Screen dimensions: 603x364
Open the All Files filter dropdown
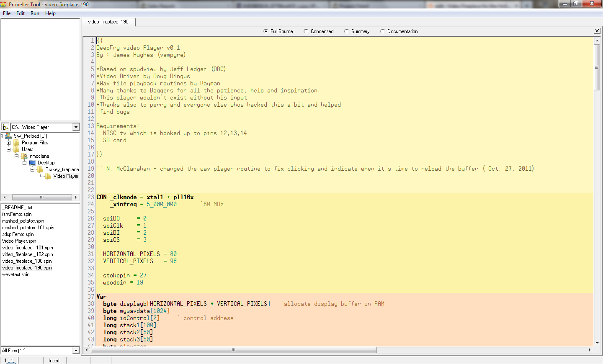(x=76, y=351)
